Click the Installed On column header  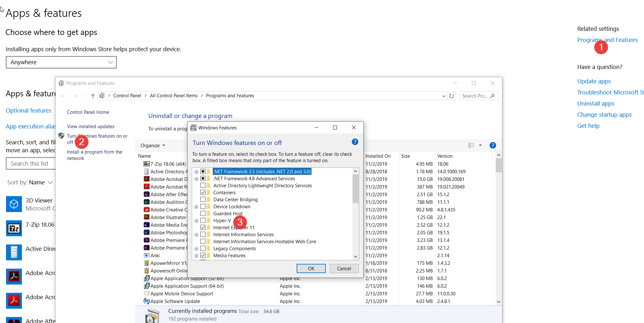[378, 156]
